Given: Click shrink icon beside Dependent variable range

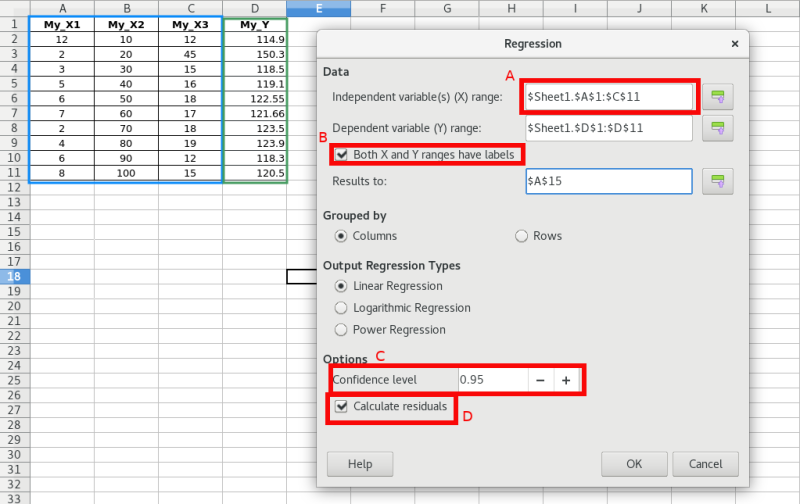Looking at the screenshot, I should [x=718, y=129].
